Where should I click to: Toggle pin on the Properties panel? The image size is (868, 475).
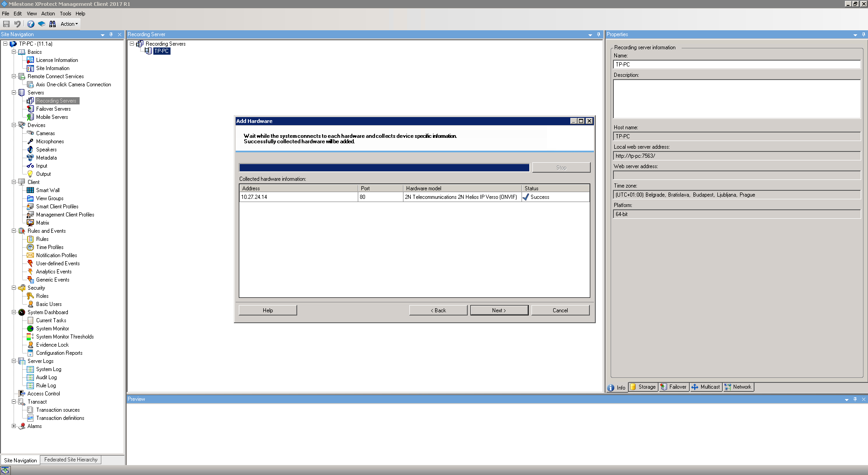[x=863, y=34]
